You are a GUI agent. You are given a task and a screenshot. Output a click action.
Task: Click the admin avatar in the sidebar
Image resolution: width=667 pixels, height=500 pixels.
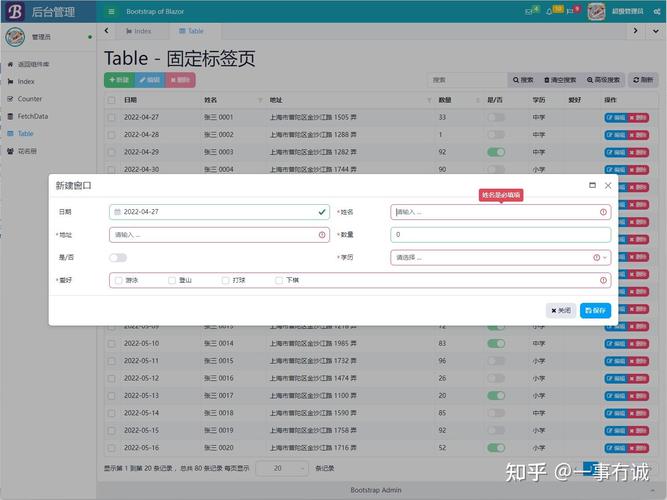15,37
